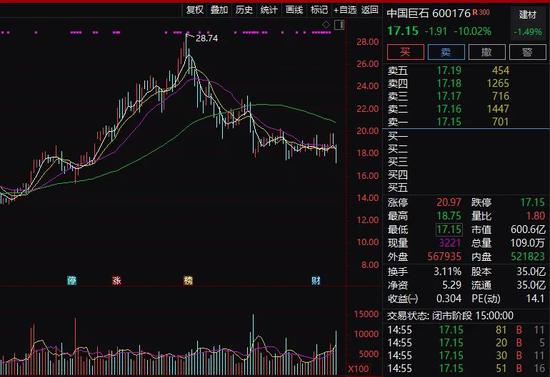Click 最高 value 18.75

click(x=449, y=216)
